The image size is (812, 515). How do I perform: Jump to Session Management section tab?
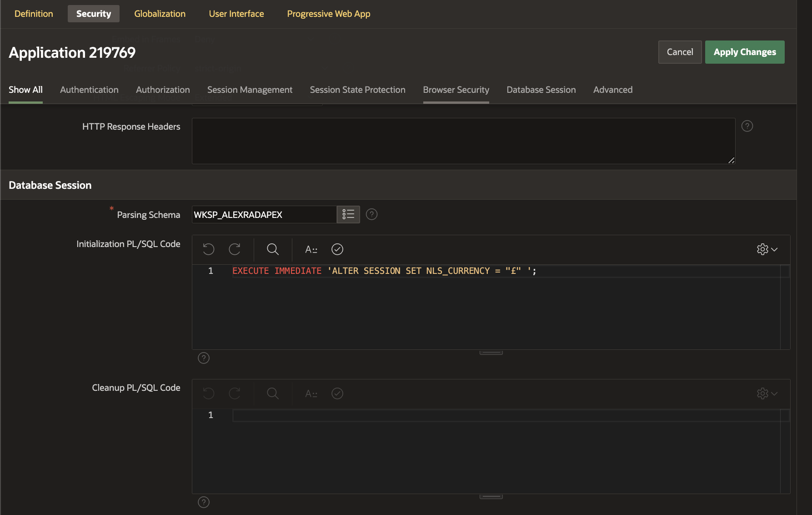[x=250, y=90]
